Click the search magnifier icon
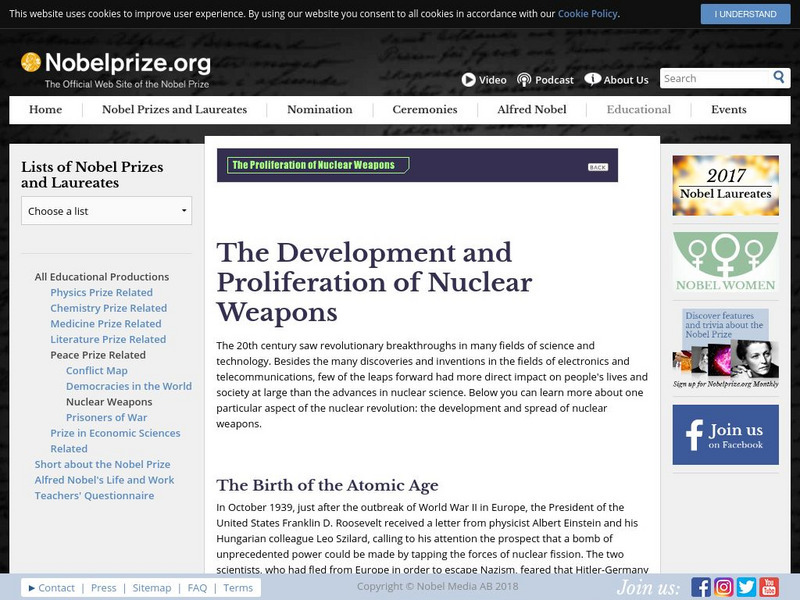 tap(779, 78)
